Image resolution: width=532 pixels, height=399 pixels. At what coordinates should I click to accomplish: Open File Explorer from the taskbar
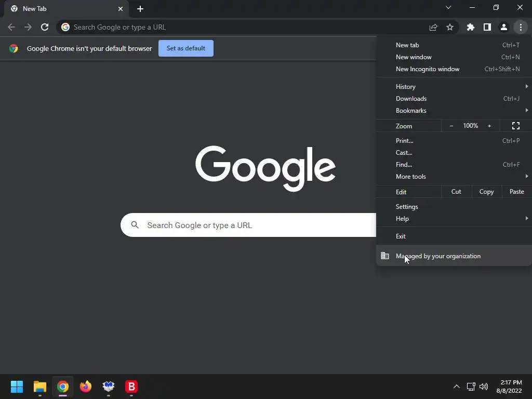point(39,387)
